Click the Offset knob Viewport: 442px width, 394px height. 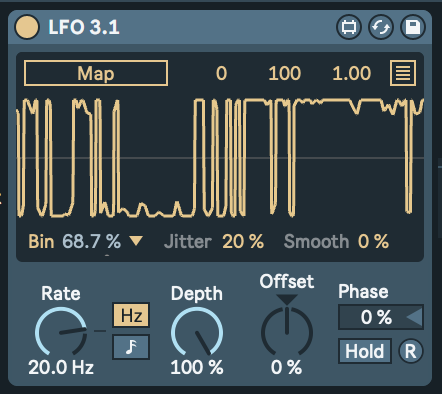pos(287,331)
